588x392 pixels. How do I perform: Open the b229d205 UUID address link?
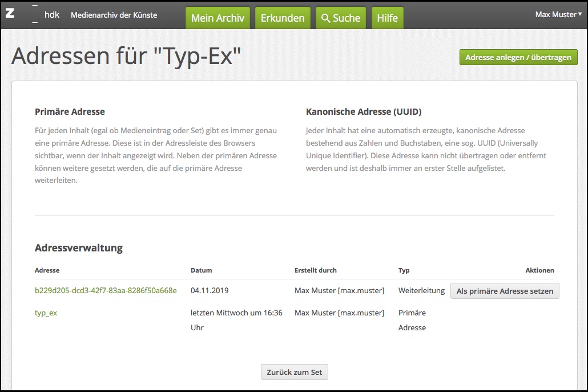coord(106,290)
